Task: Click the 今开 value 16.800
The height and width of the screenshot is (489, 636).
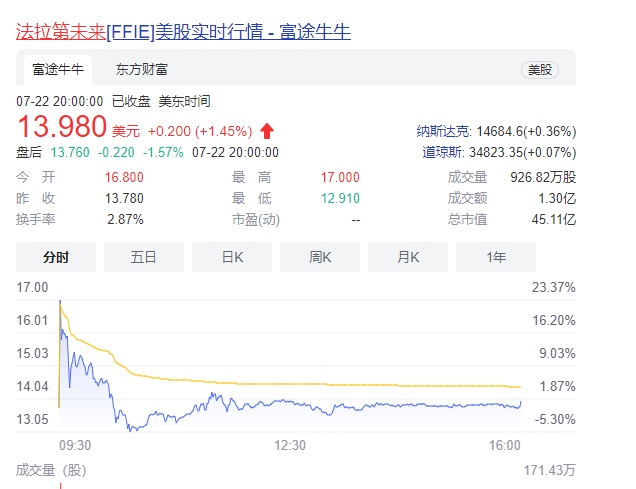Action: click(124, 177)
